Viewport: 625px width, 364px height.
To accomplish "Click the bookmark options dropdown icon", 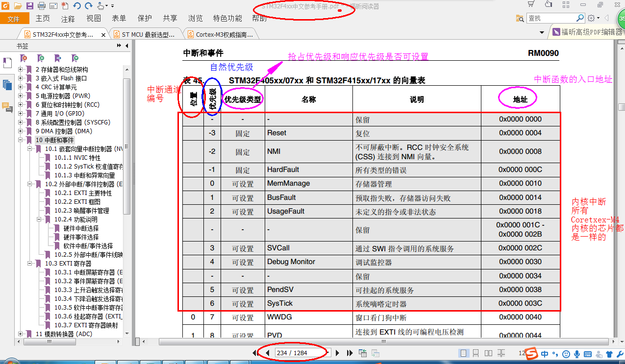I will point(75,58).
